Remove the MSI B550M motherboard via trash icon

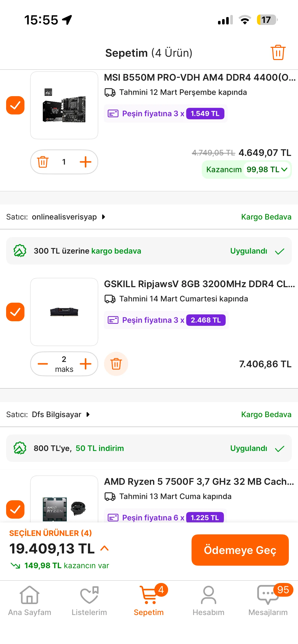43,162
